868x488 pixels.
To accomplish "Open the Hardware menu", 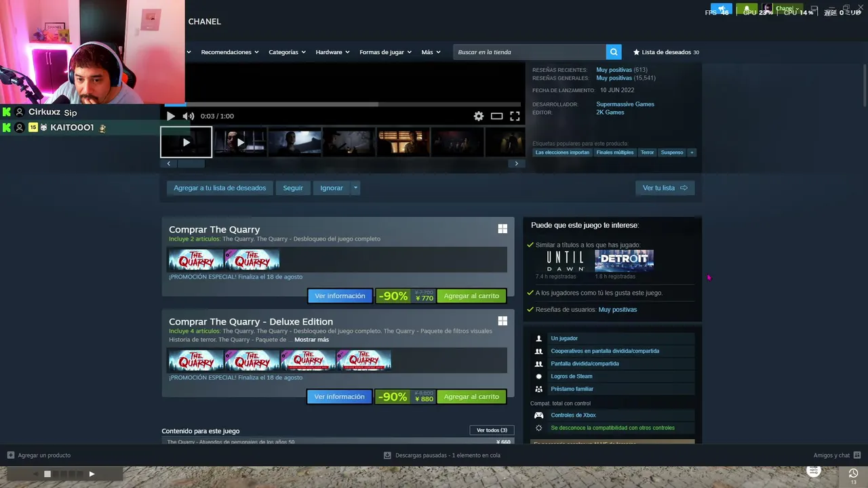I will click(332, 52).
